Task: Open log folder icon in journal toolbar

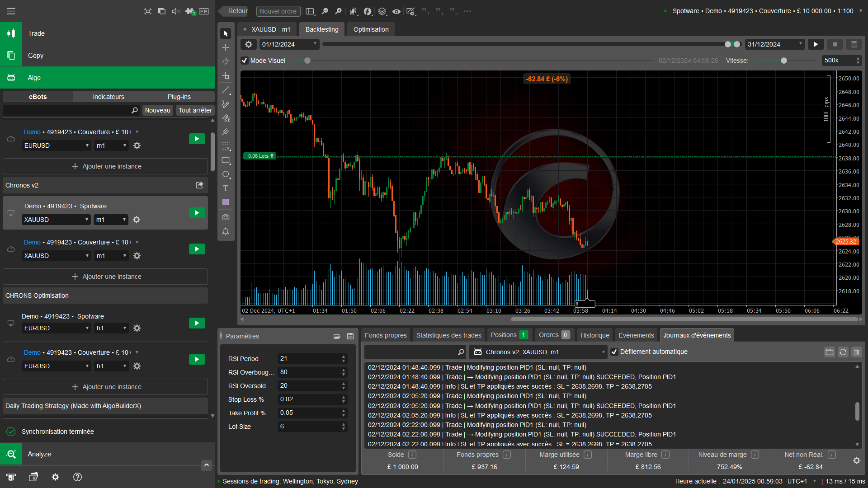Action: tap(830, 352)
